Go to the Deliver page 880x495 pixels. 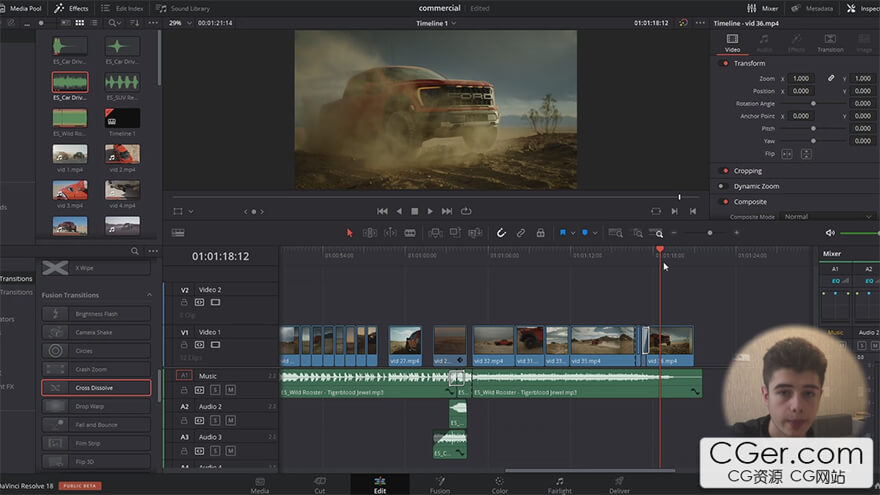[x=619, y=485]
